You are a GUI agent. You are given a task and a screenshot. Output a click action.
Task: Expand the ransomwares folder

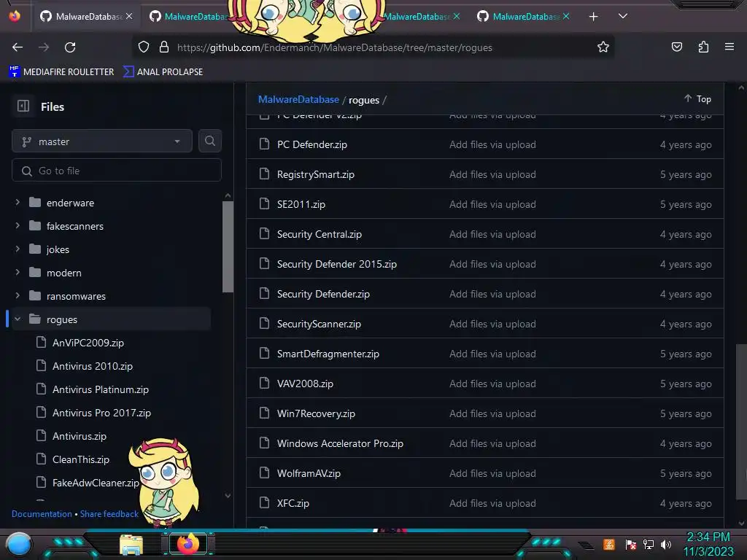[x=18, y=296]
